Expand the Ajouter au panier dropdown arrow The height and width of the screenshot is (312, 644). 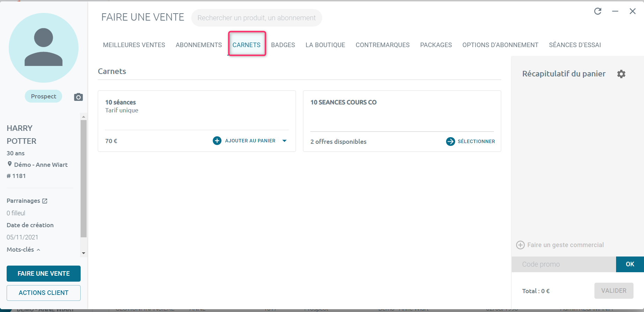point(284,141)
